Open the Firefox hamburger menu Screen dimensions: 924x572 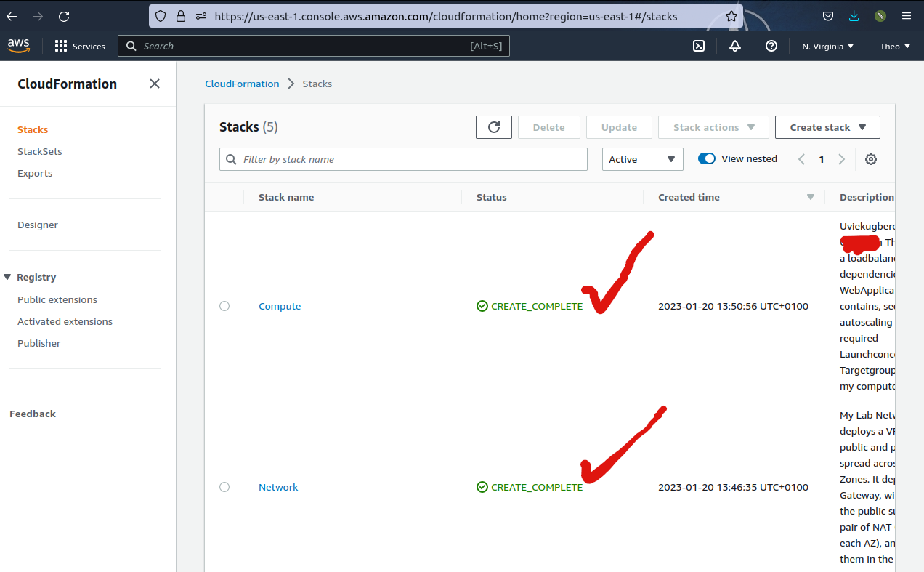pos(906,16)
